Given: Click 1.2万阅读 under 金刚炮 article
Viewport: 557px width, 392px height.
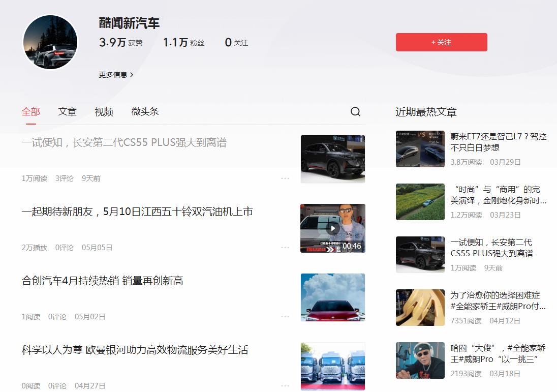Looking at the screenshot, I should click(466, 215).
